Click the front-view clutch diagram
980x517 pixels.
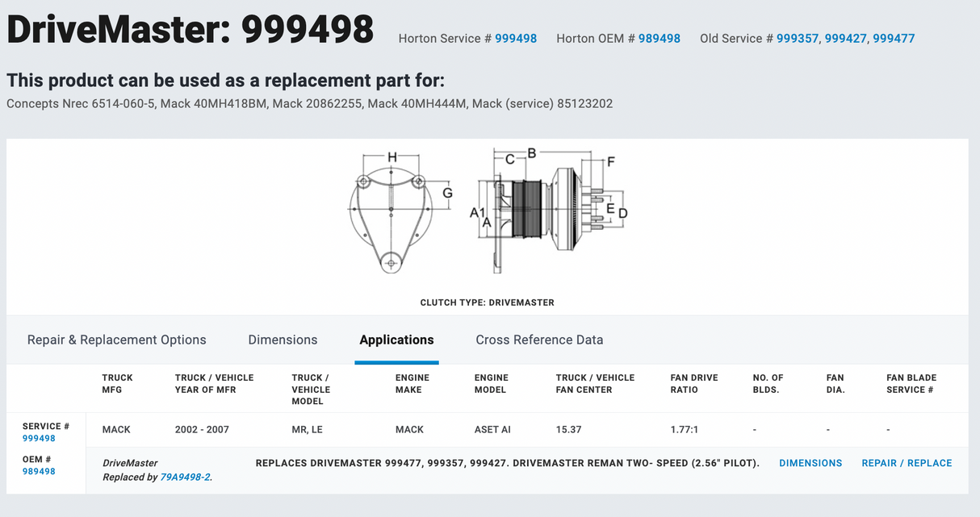(392, 211)
